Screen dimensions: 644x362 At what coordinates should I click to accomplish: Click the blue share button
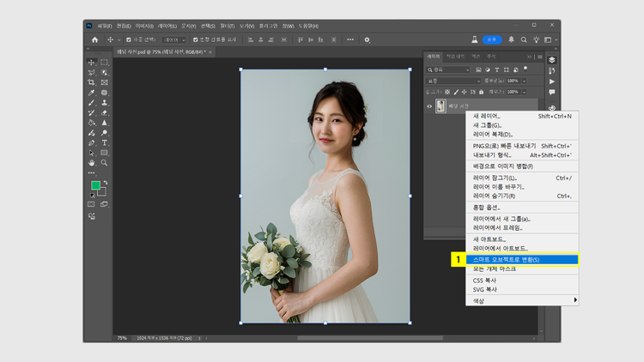pyautogui.click(x=491, y=39)
